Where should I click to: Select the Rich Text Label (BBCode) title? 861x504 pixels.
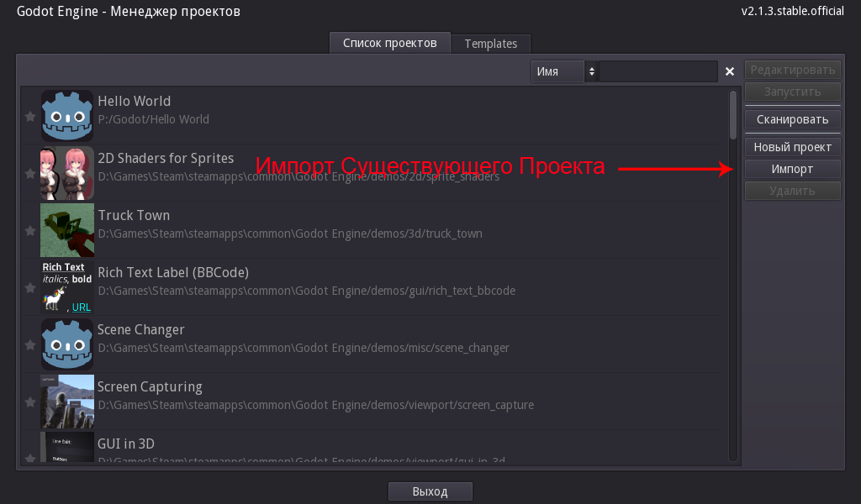click(173, 272)
